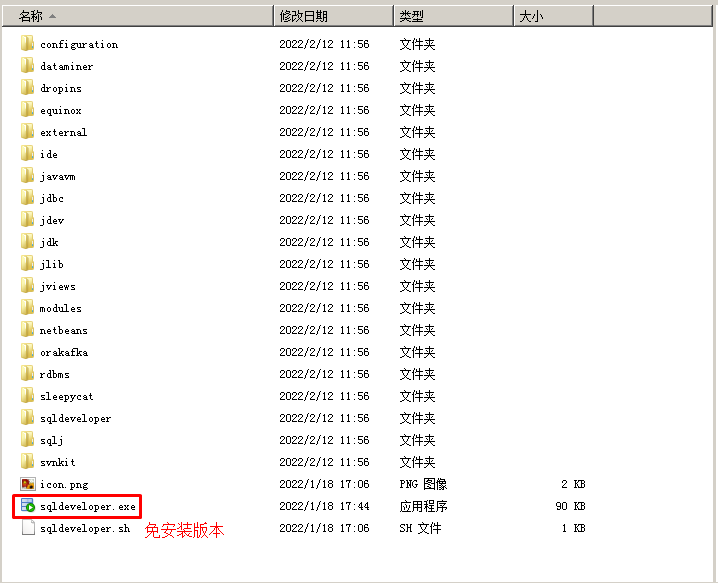Click the rdbms folder icon
The height and width of the screenshot is (583, 718).
pyautogui.click(x=28, y=374)
